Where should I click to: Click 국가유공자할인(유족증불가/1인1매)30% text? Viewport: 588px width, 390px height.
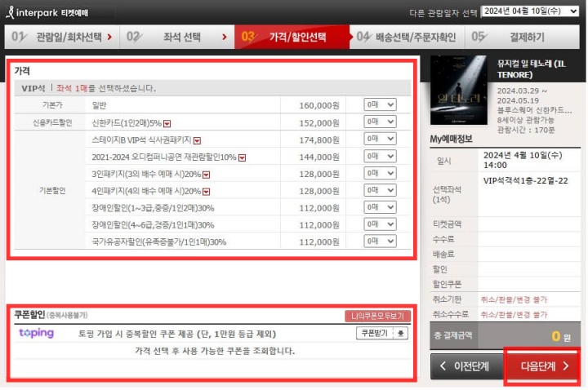click(159, 242)
